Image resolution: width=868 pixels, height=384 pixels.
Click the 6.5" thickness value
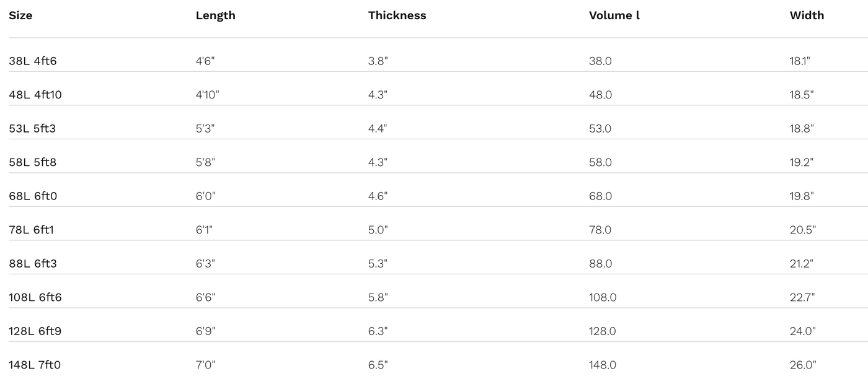pyautogui.click(x=378, y=365)
